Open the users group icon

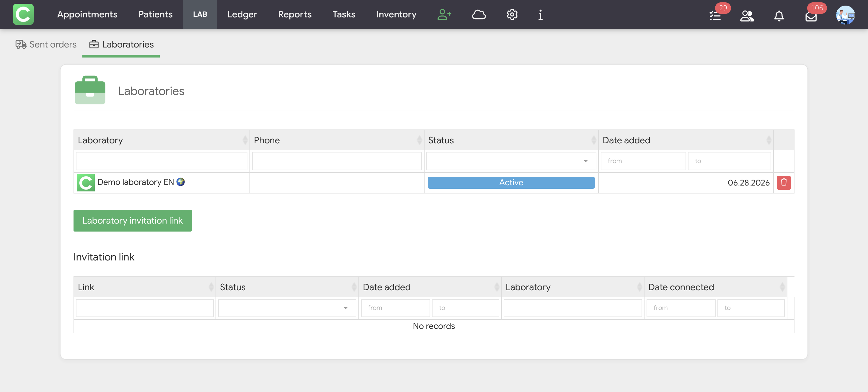tap(747, 16)
